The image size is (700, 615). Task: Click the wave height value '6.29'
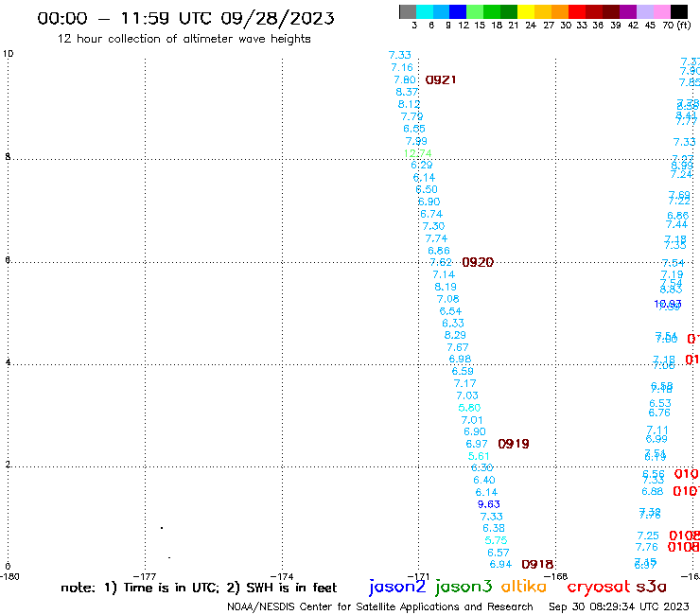point(422,165)
